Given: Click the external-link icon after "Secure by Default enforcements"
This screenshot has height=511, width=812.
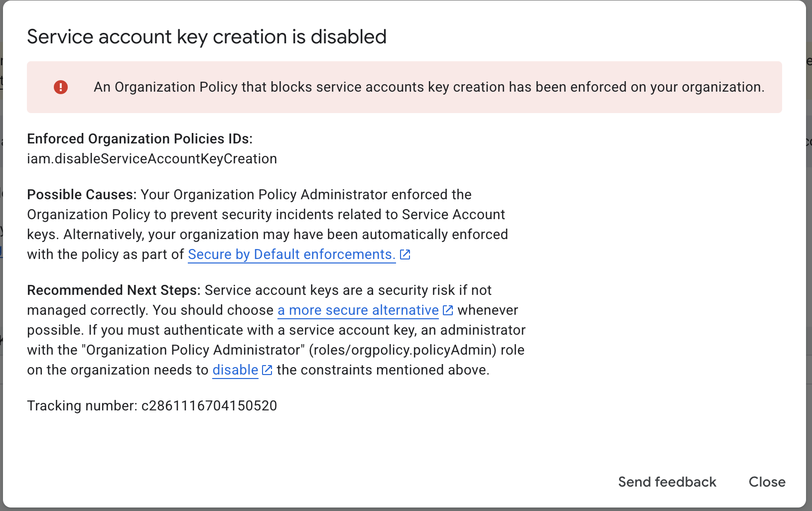Looking at the screenshot, I should pos(405,254).
